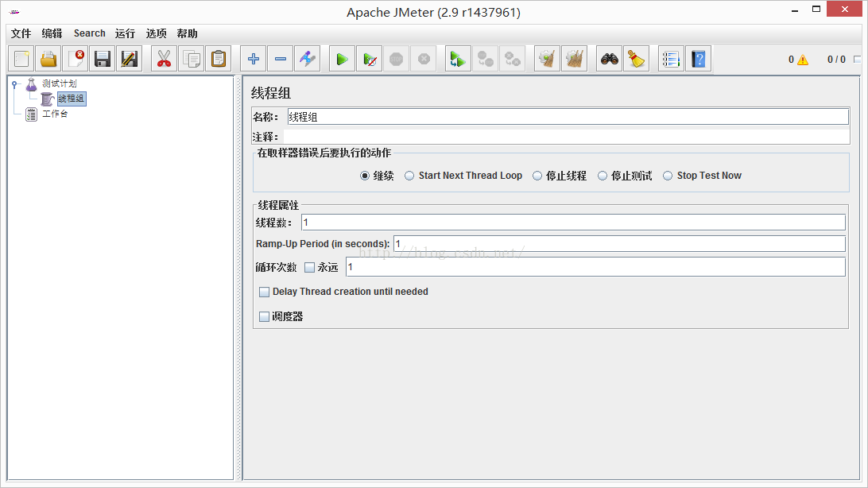The height and width of the screenshot is (488, 868).
Task: Open search using the binoculars icon
Action: 610,59
